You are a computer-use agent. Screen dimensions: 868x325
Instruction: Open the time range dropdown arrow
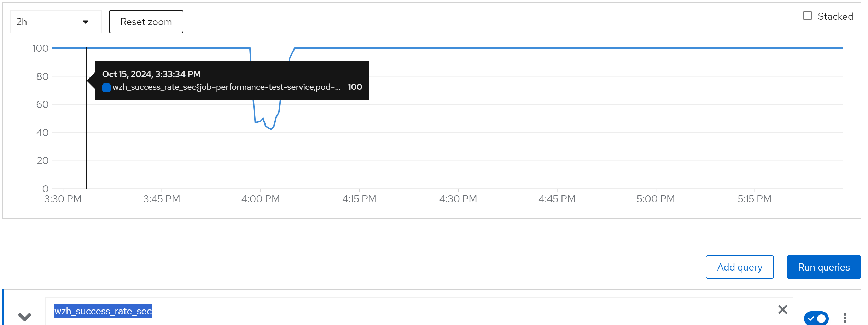pyautogui.click(x=85, y=22)
